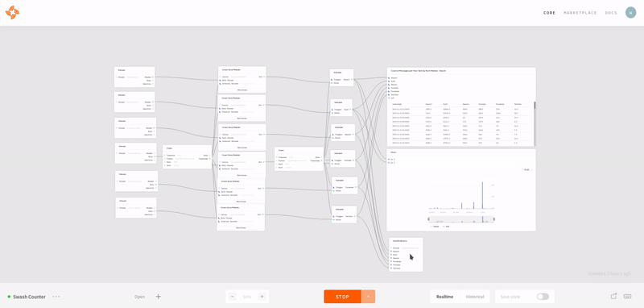Viewport: 644px width, 308px height.
Task: Click the Search input port of the Table module
Action: (x=389, y=77)
